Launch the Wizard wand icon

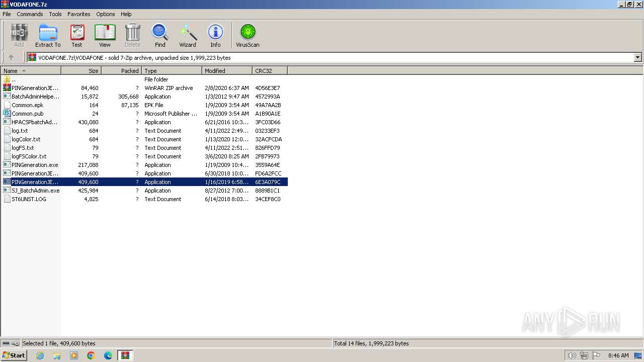click(188, 36)
